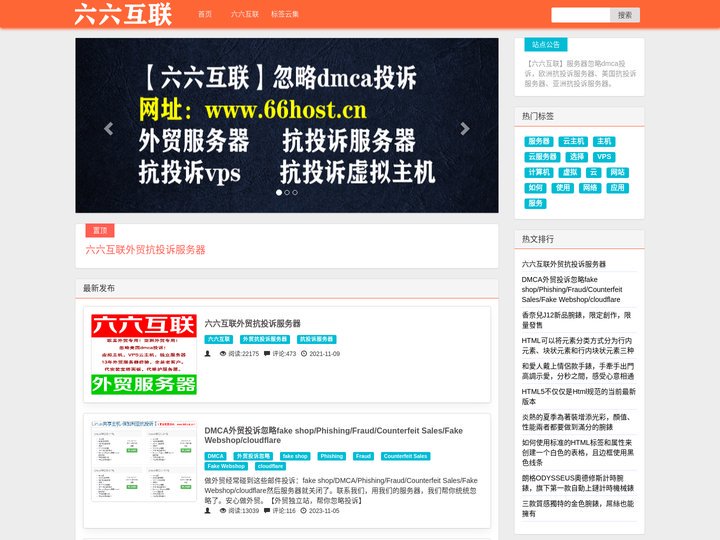The width and height of the screenshot is (720, 540).
Task: Click the eye icon beside 阅读:13039
Action: click(223, 511)
